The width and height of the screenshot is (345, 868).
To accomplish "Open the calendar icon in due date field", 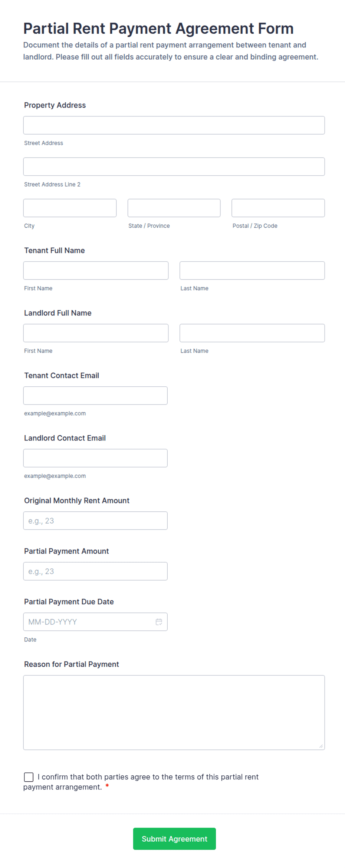I will (x=159, y=622).
